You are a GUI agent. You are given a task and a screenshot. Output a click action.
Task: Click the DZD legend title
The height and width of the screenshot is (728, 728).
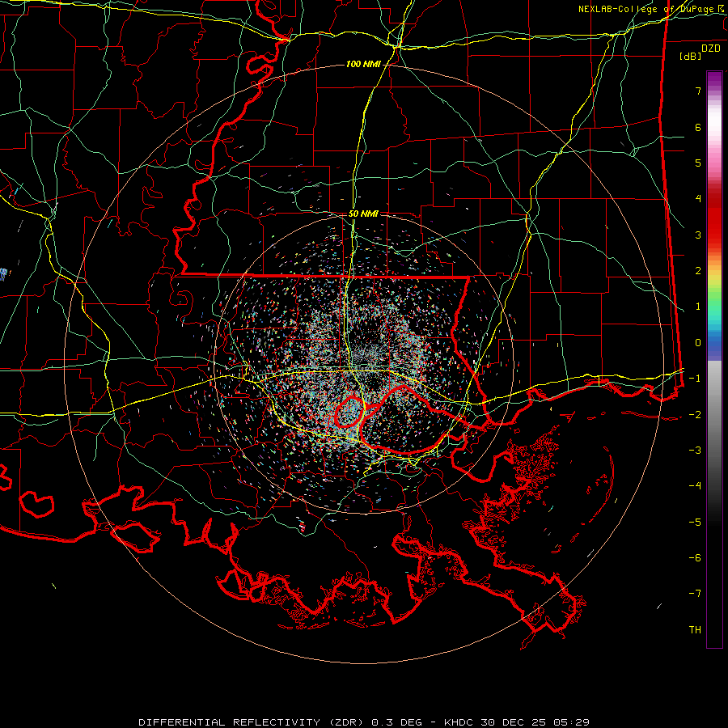coord(711,49)
